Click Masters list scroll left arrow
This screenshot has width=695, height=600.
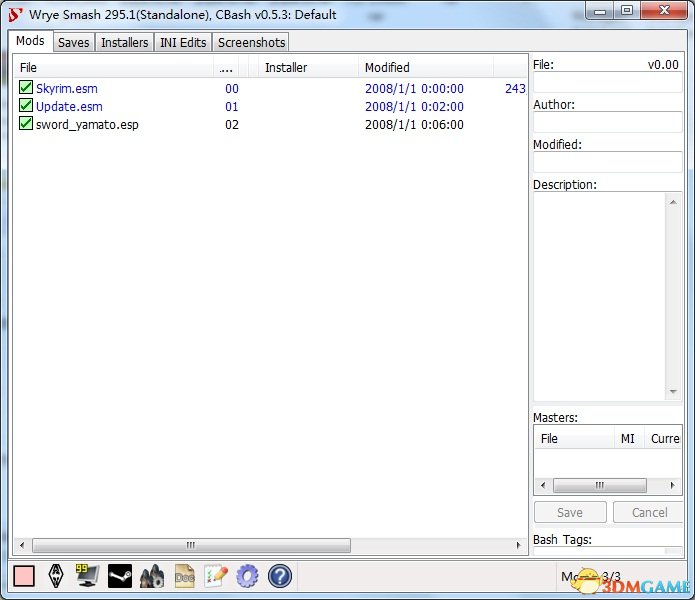pos(543,485)
